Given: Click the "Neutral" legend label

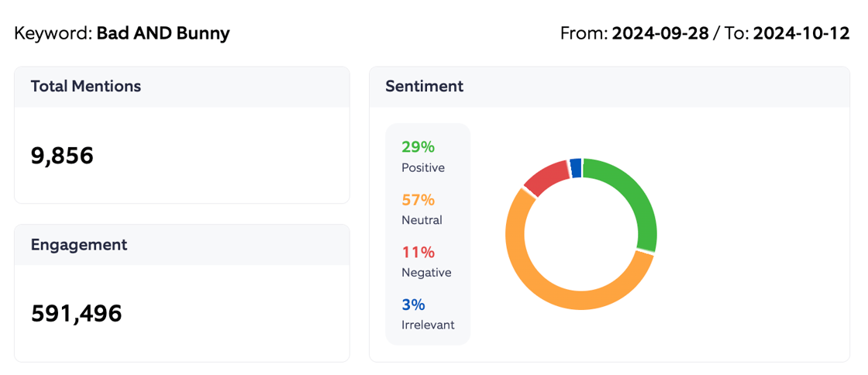Looking at the screenshot, I should click(x=422, y=220).
